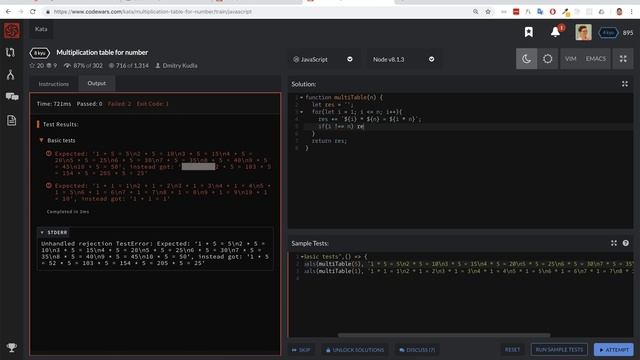The width and height of the screenshot is (640, 360).
Task: Open the docs sidebar icon
Action: pyautogui.click(x=11, y=120)
